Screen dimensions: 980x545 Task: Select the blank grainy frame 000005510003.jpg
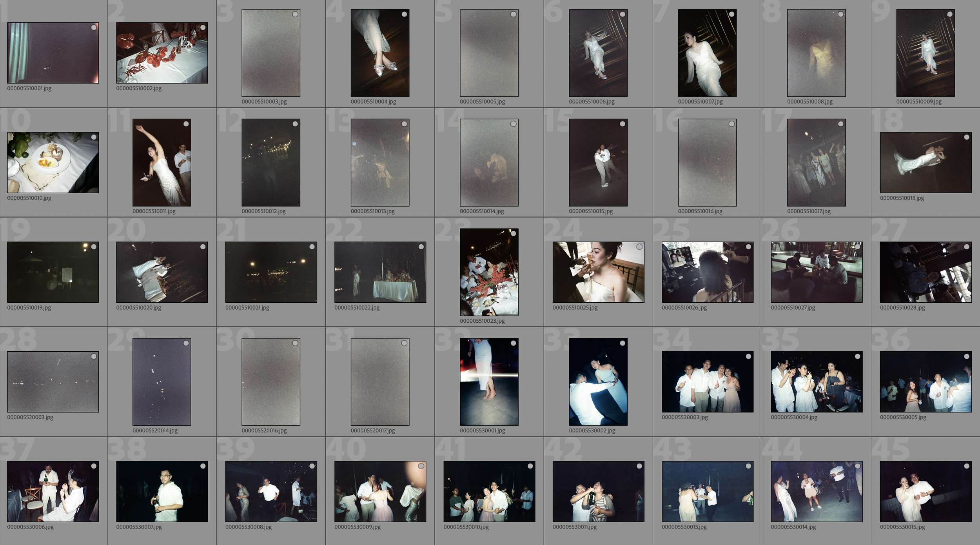[270, 53]
